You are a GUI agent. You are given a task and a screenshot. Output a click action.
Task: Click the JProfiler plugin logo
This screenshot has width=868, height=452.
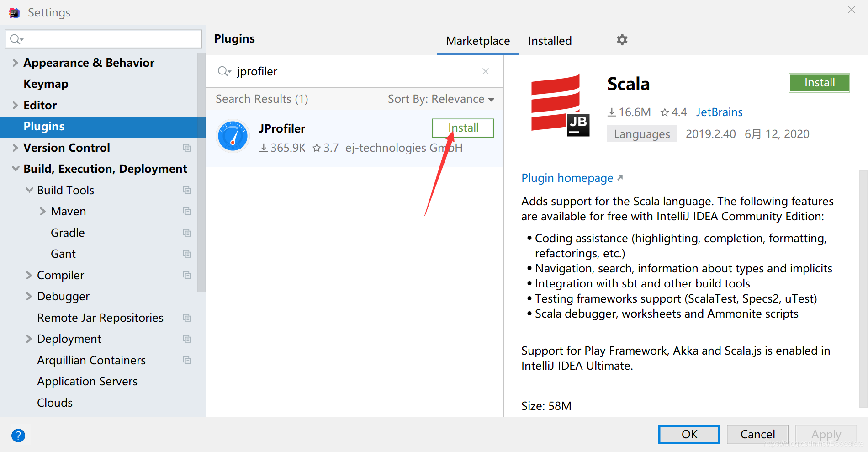[233, 136]
